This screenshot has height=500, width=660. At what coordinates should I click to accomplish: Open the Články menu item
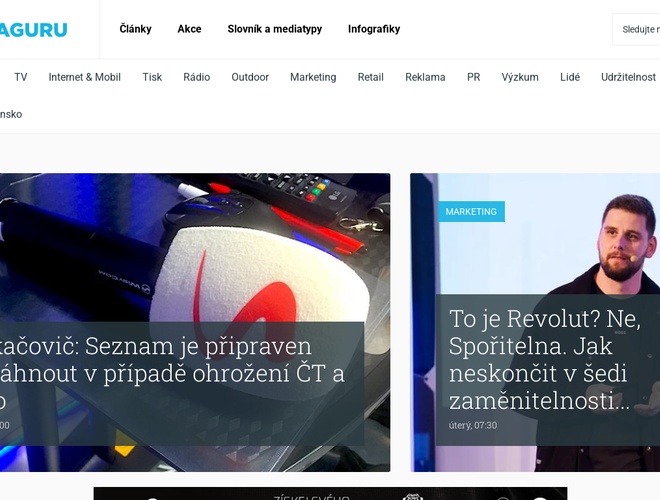click(x=135, y=29)
